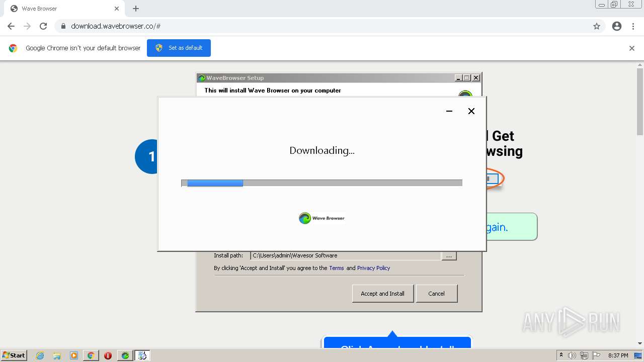Open Chrome's three-dot menu
Viewport: 644px width, 362px height.
coord(633,26)
